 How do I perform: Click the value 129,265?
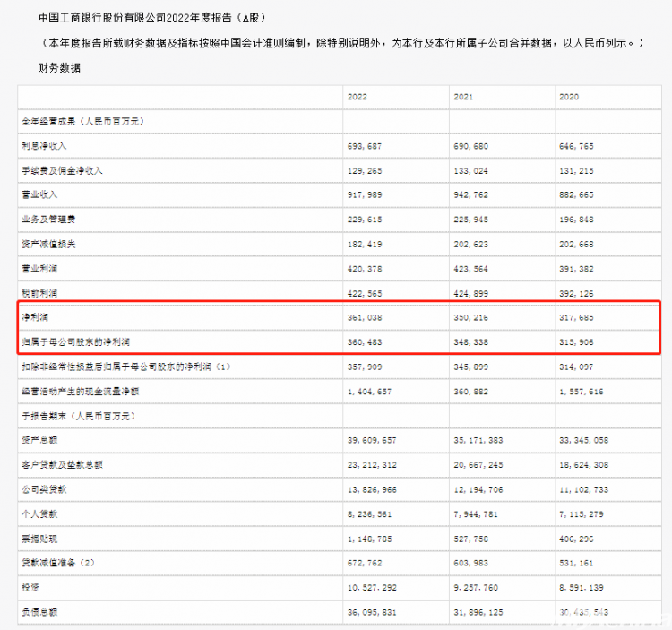(x=365, y=171)
